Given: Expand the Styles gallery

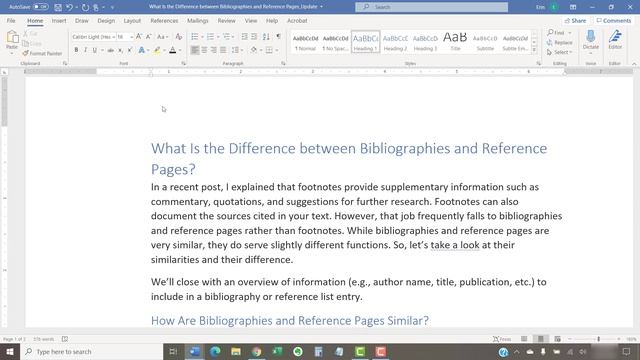Looking at the screenshot, I should click(534, 50).
